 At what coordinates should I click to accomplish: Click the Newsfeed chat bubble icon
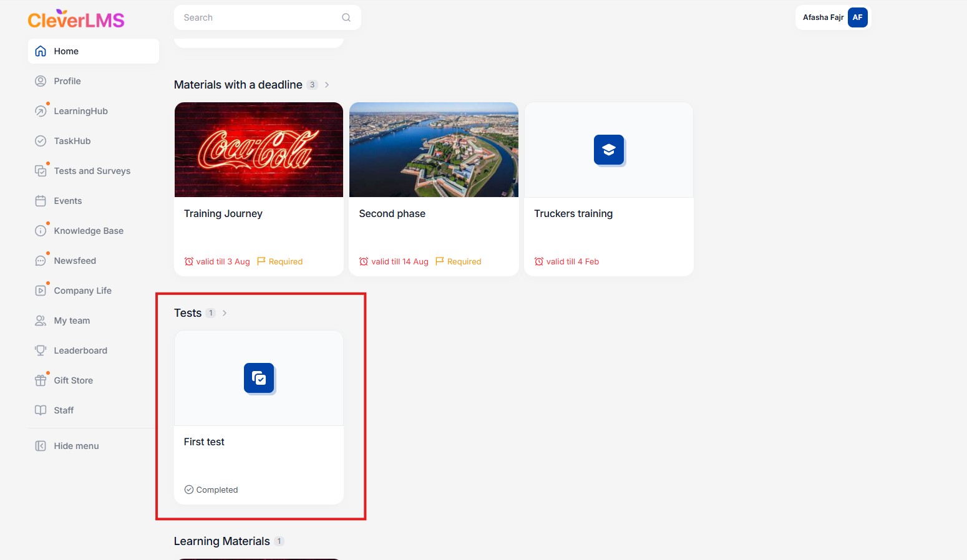pos(41,261)
